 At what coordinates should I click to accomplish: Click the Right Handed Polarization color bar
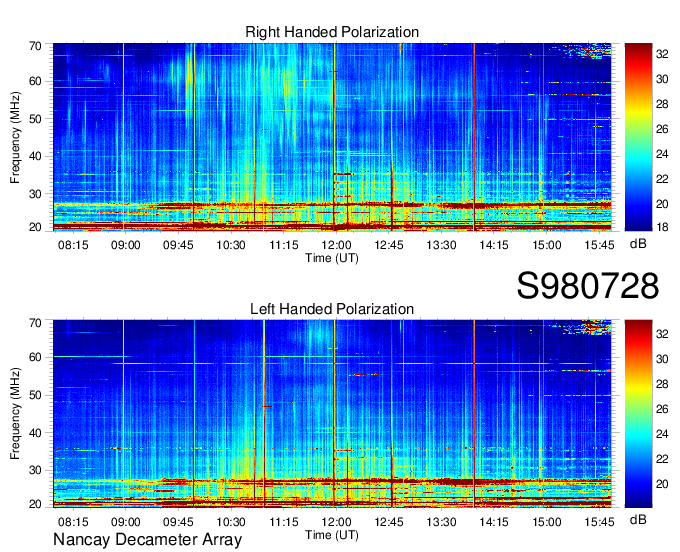(x=638, y=137)
